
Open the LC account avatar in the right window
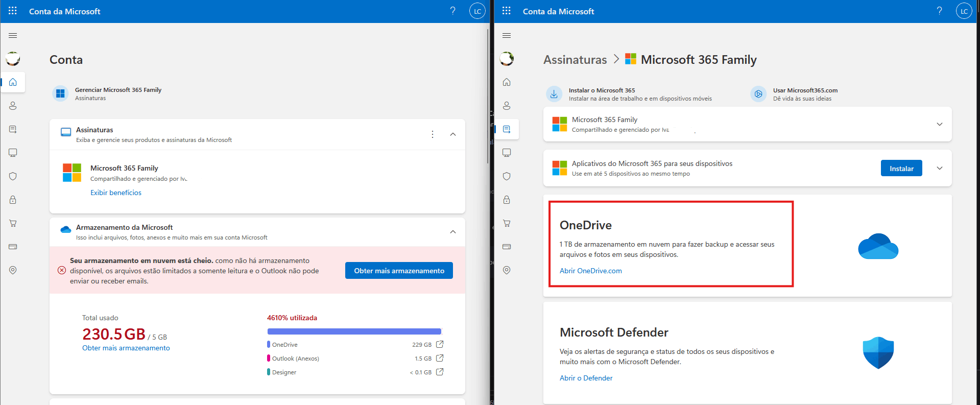[x=964, y=11]
